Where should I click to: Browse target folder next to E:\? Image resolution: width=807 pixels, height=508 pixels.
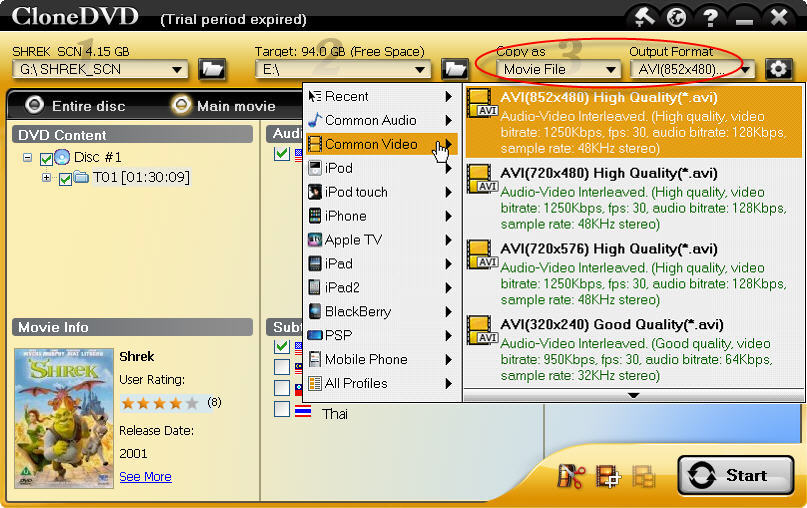[455, 69]
